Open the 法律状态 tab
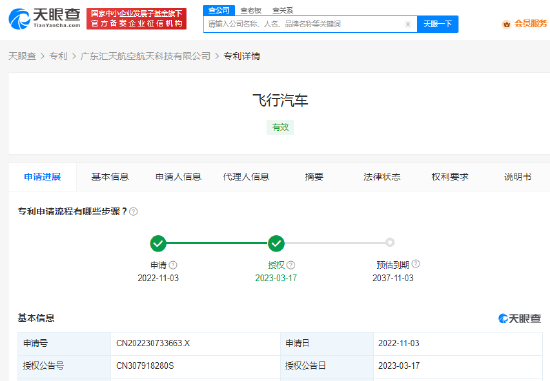The height and width of the screenshot is (381, 550). (382, 177)
